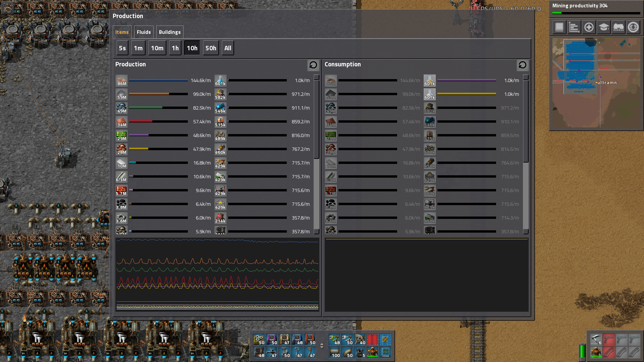This screenshot has width=644, height=362.
Task: Click the Production list scrollbar
Action: tap(316, 154)
